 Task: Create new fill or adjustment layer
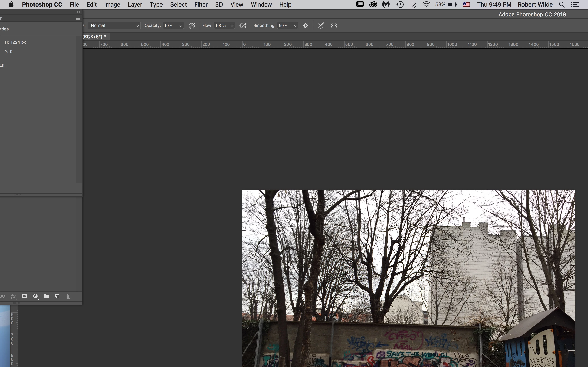[x=36, y=296]
